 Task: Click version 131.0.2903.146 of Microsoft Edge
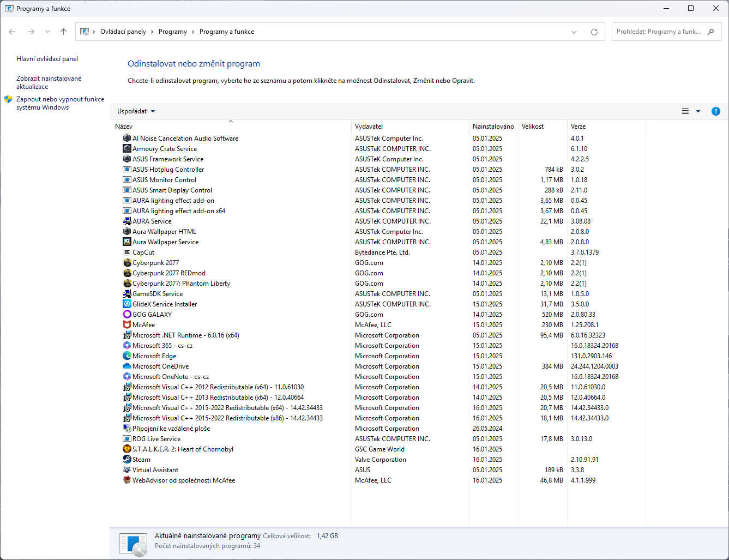click(592, 356)
